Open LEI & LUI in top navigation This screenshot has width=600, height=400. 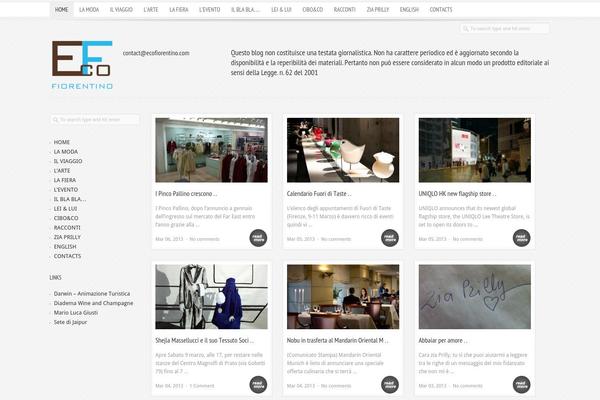click(281, 10)
